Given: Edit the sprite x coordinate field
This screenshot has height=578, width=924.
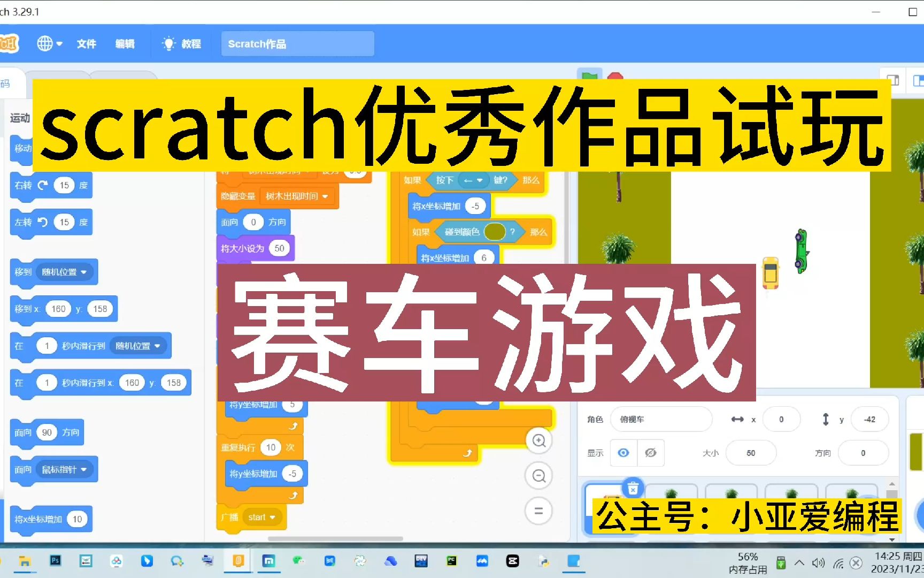Looking at the screenshot, I should pyautogui.click(x=781, y=419).
